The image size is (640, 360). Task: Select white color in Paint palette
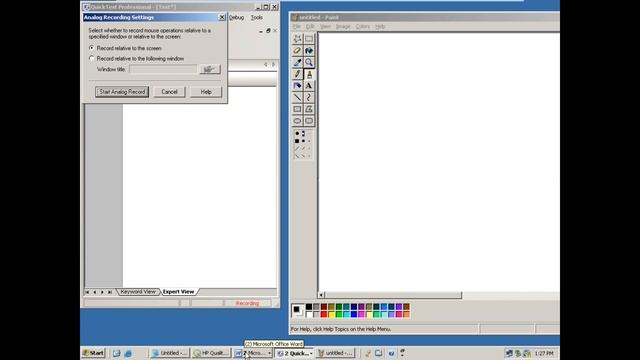click(x=309, y=314)
